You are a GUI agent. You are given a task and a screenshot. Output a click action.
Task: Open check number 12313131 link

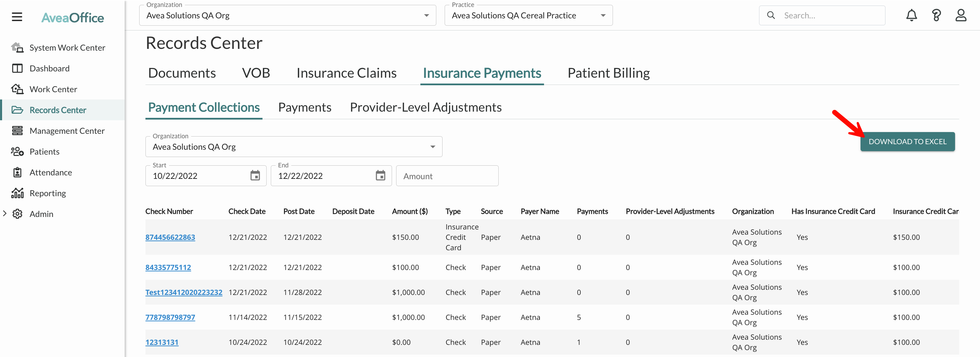pos(162,342)
